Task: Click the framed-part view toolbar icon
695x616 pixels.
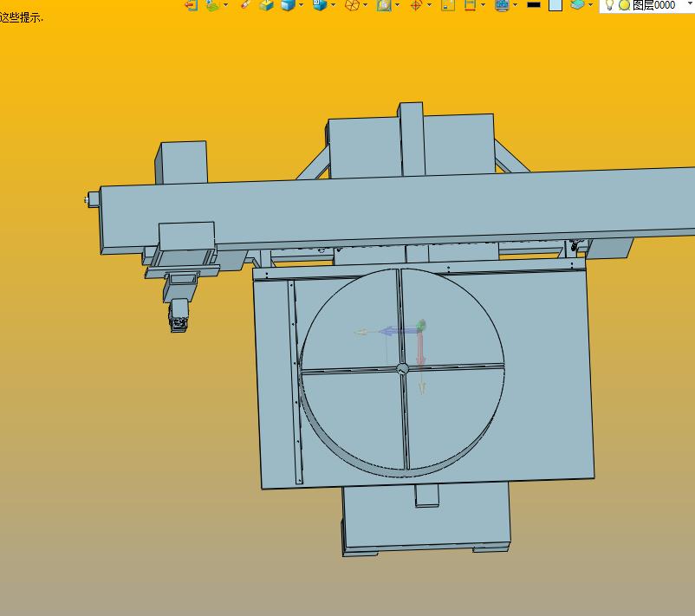Action: pos(384,5)
